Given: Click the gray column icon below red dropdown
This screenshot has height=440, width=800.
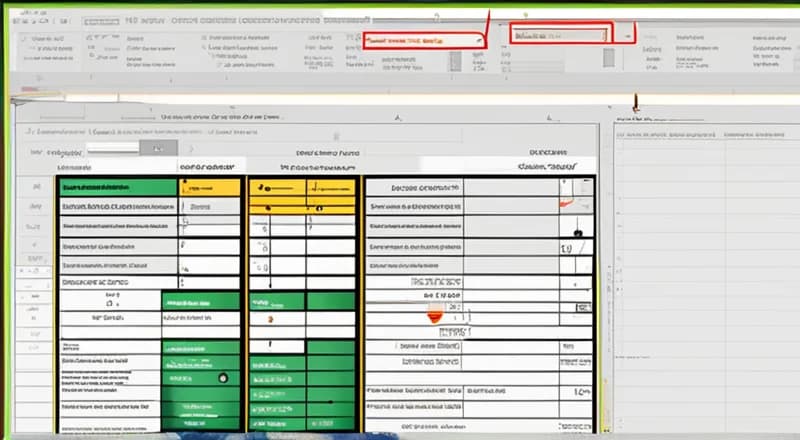Looking at the screenshot, I should pyautogui.click(x=454, y=59).
